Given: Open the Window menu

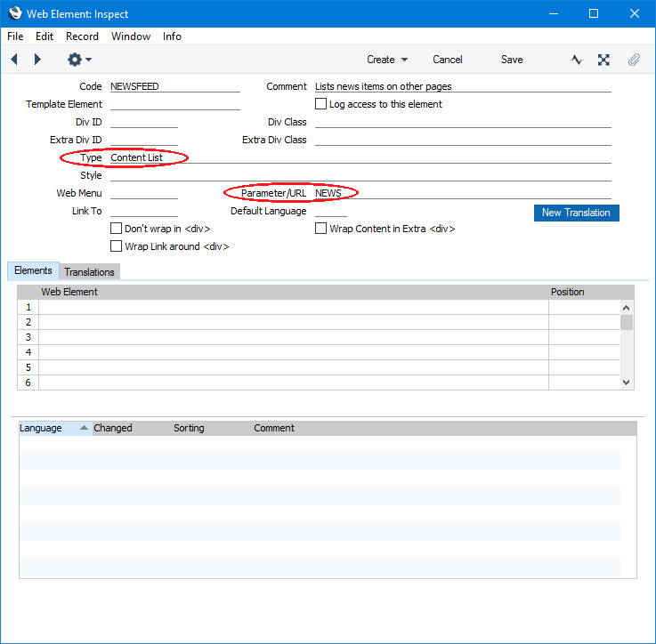Looking at the screenshot, I should [x=131, y=36].
